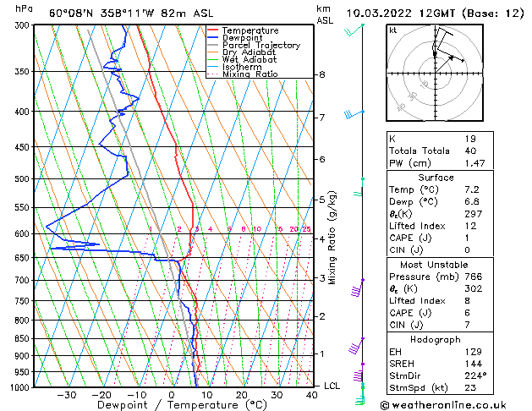The image size is (532, 411).
Task: Click the 'hPa' axis unit label
Action: pyautogui.click(x=24, y=8)
